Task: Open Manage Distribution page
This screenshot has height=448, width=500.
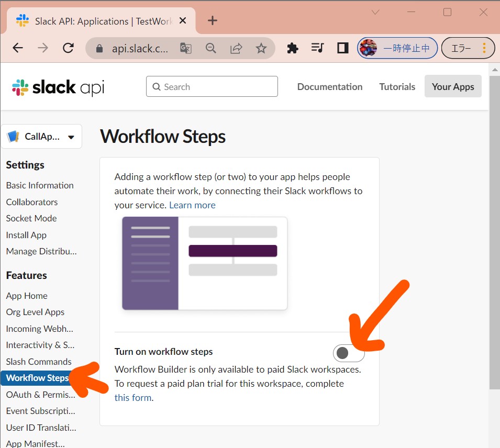Action: point(41,251)
